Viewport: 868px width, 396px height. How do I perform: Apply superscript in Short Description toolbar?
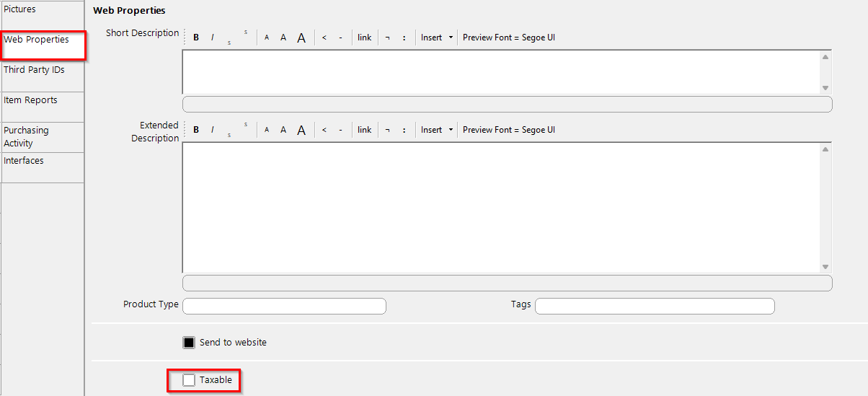click(246, 32)
